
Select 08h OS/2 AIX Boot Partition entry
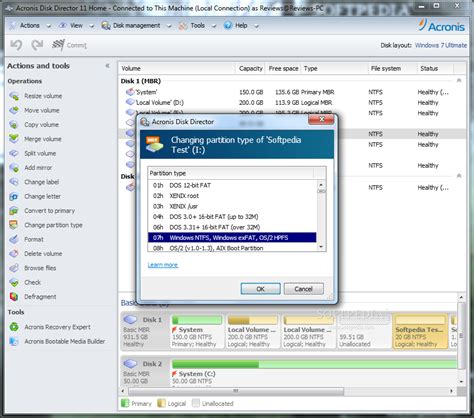click(x=232, y=248)
